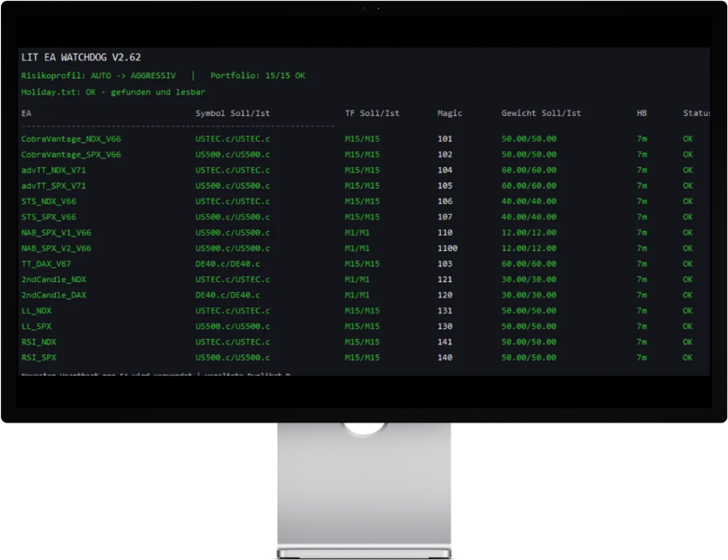Screen dimensions: 728x560
Task: Select the M1/M1 timeframe for 2ndCandle_DAX
Action: point(357,296)
